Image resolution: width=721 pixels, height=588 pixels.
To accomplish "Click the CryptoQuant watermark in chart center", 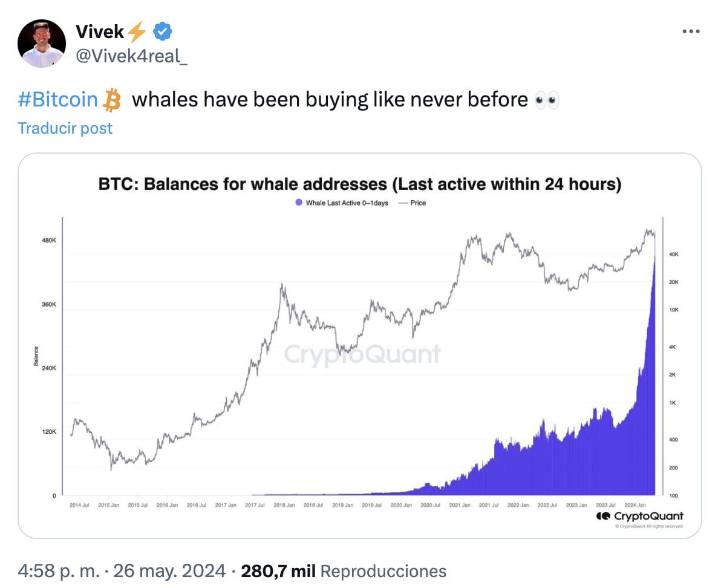I will click(362, 354).
